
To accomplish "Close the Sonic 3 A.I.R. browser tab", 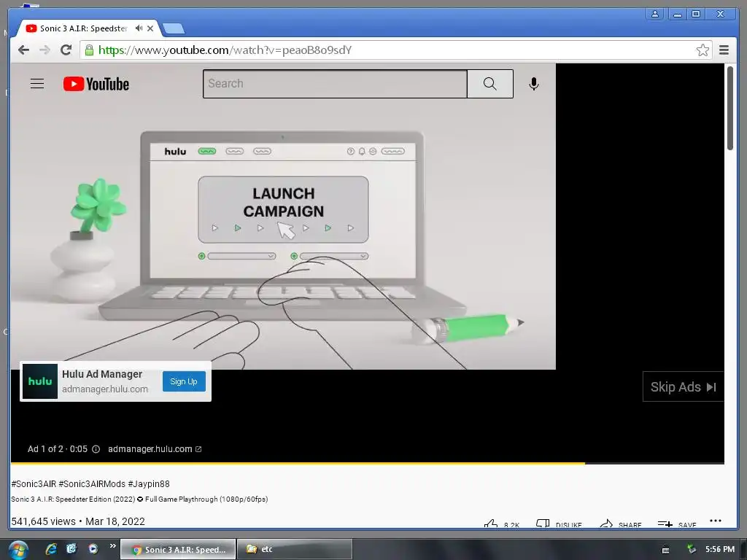I will tap(150, 28).
